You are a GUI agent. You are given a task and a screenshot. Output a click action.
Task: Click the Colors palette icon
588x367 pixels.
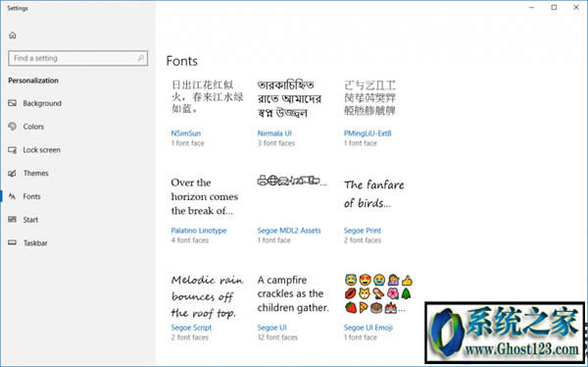tap(13, 127)
